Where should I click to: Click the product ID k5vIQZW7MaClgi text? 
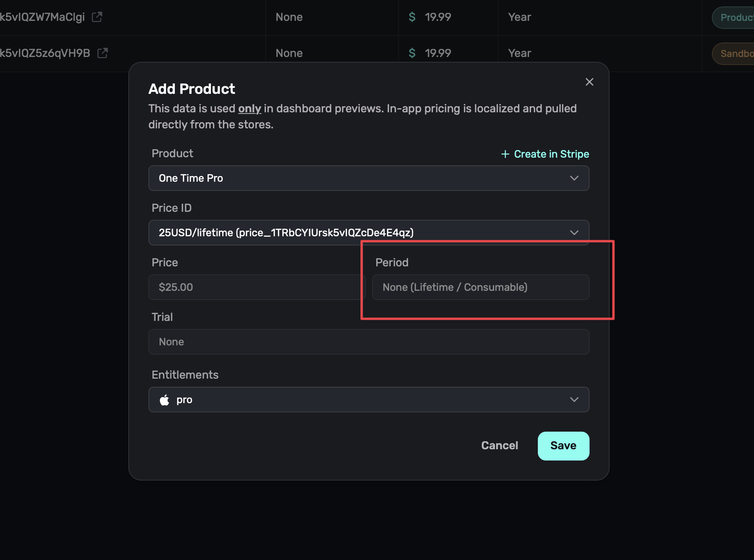pos(42,17)
